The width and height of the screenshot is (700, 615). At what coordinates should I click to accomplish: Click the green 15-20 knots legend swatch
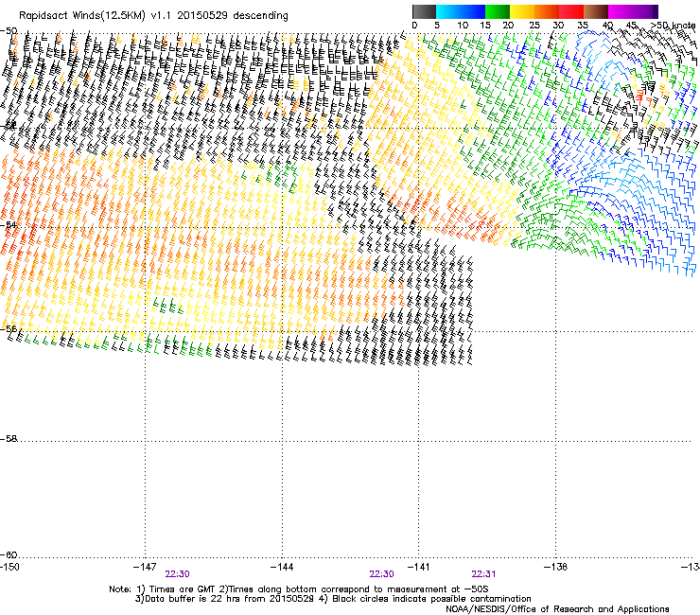click(x=498, y=11)
